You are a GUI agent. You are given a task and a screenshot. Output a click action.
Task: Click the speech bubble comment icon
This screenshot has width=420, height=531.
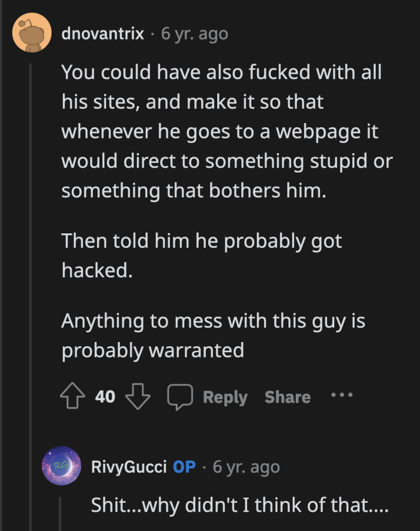coord(181,396)
